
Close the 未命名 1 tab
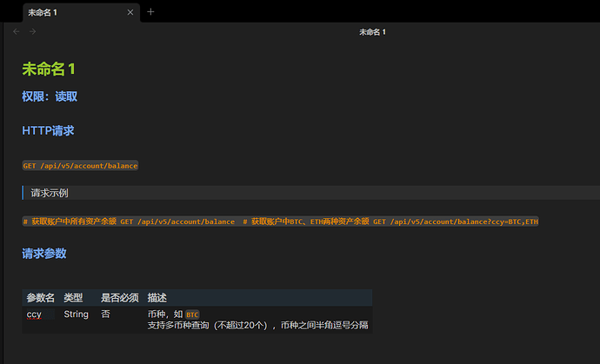pos(130,12)
